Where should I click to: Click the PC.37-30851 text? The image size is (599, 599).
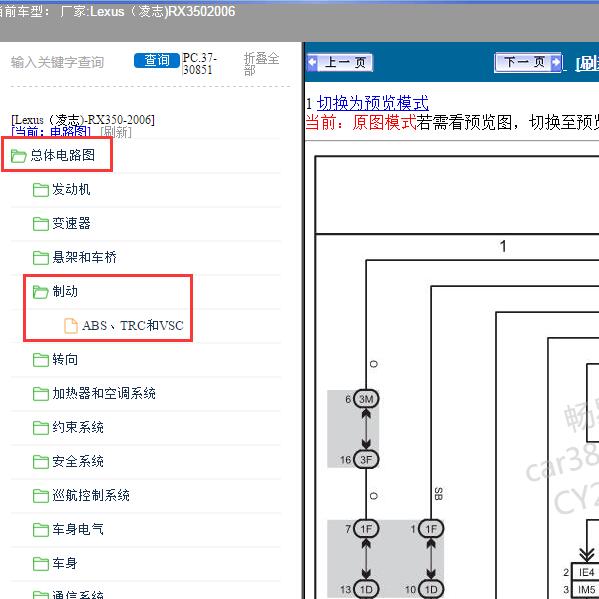click(x=199, y=63)
